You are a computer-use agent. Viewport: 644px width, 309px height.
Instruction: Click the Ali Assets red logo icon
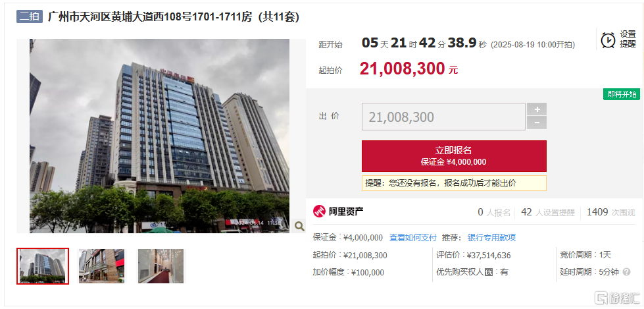click(319, 211)
